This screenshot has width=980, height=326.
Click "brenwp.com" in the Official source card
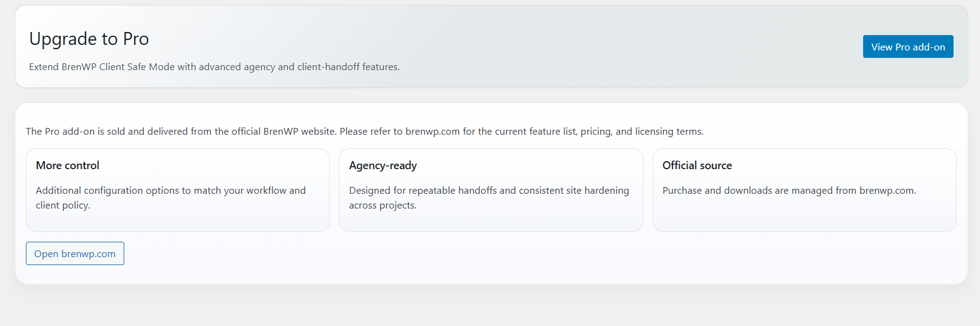click(x=887, y=191)
